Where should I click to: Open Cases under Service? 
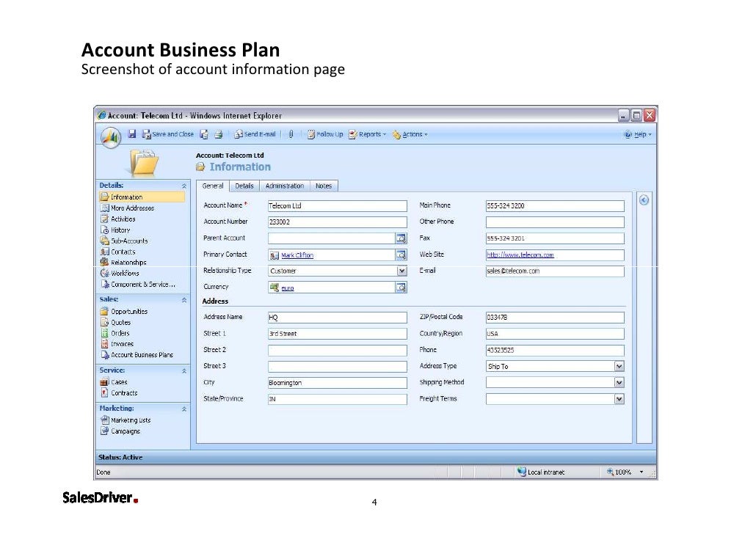coord(114,382)
